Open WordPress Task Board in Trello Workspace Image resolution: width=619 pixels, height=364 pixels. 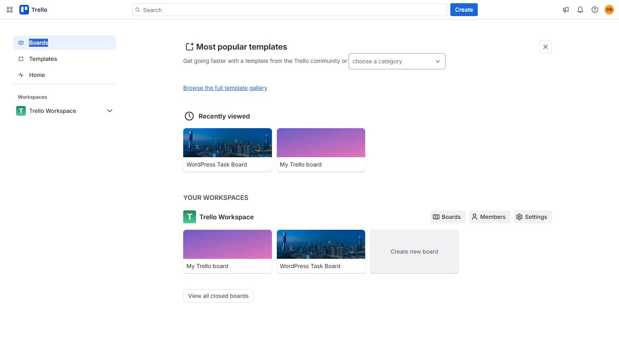click(x=321, y=252)
